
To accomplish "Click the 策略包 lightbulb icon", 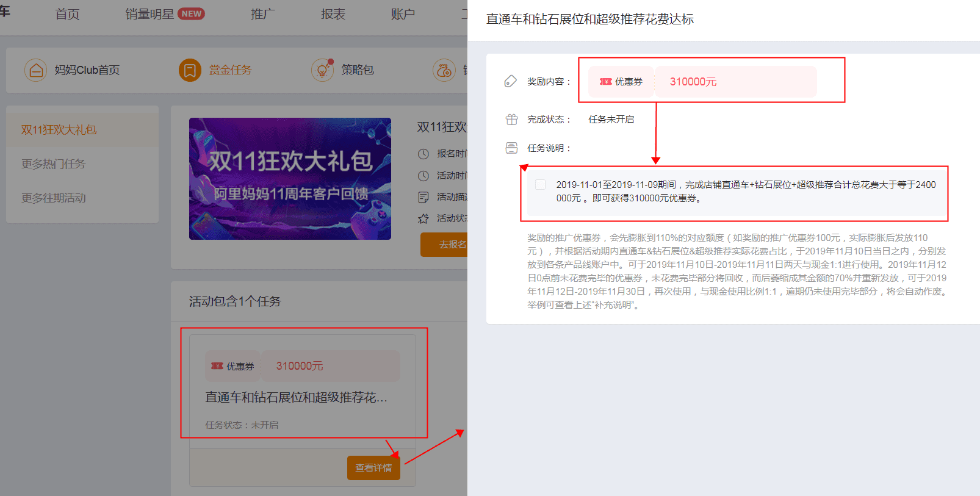I will click(x=322, y=70).
